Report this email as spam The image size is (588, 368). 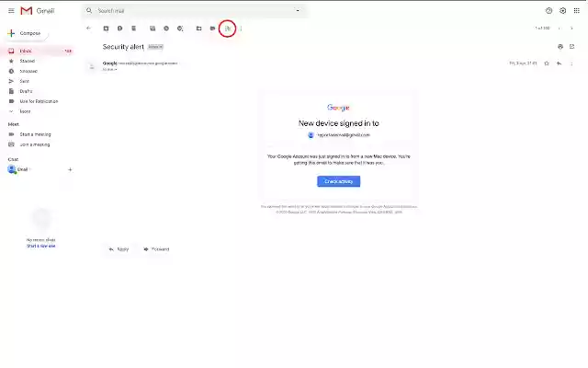(x=120, y=29)
